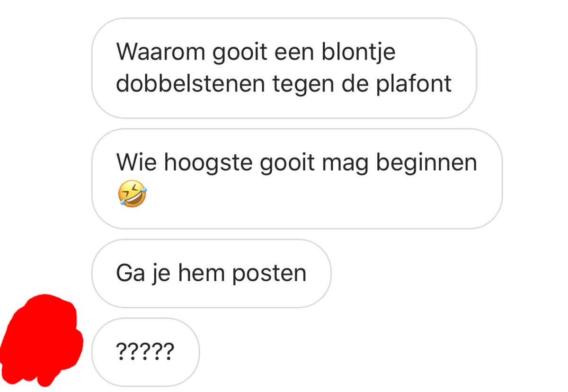Select the 'Waarom gooit een blontje' message bubble
The image size is (568, 392).
click(284, 68)
